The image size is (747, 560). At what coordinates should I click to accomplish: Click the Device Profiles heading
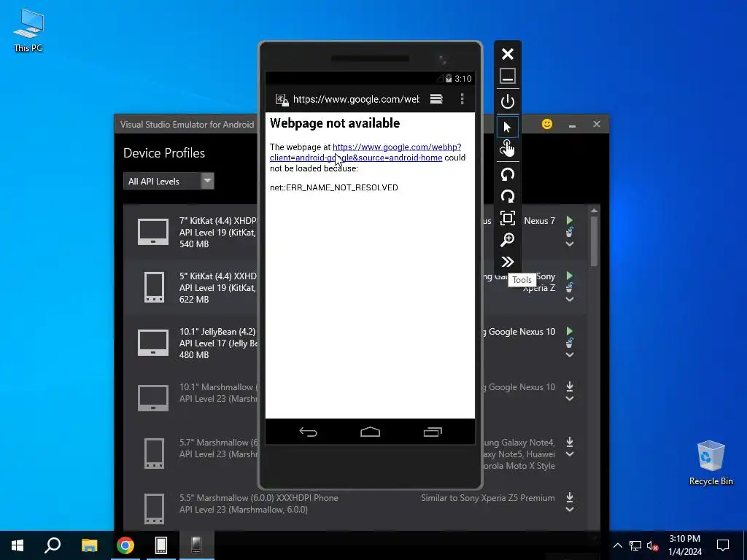[x=164, y=153]
